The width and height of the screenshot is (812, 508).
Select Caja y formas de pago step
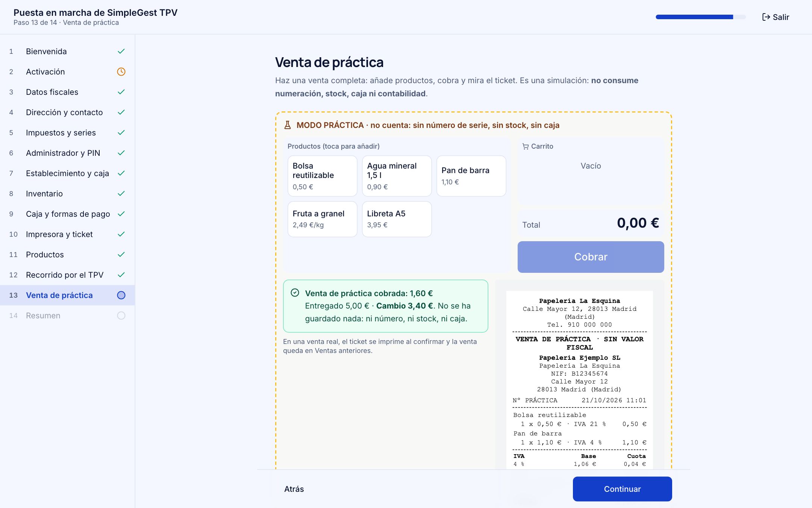(x=67, y=214)
